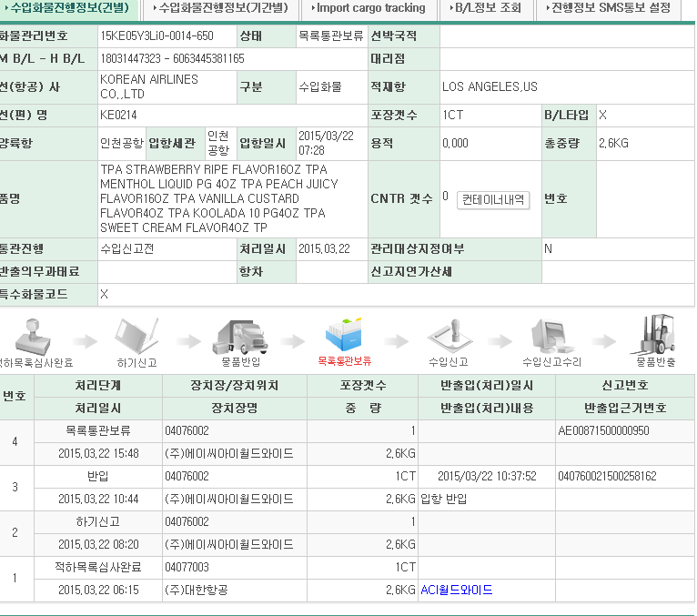The image size is (697, 616).
Task: Click the 1CT package count value at top
Action: pos(453,116)
